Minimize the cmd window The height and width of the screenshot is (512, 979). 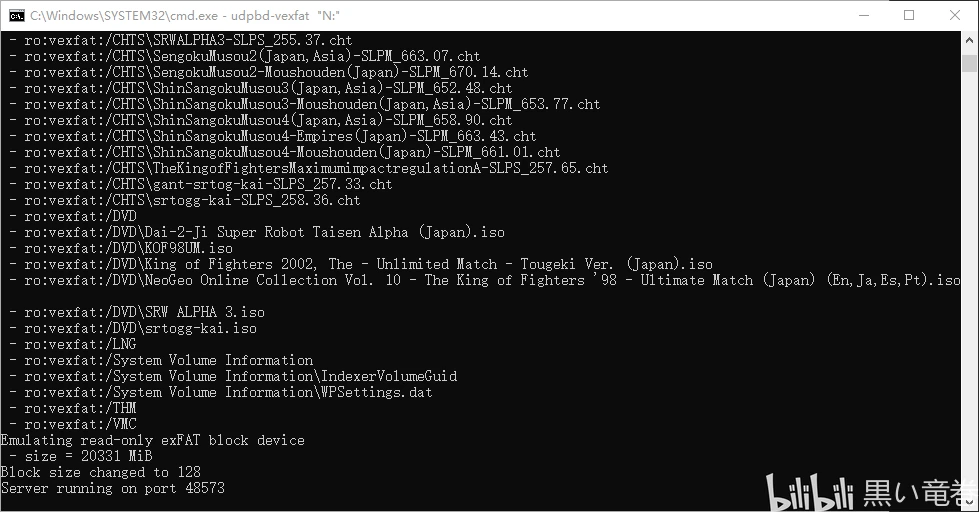(864, 16)
